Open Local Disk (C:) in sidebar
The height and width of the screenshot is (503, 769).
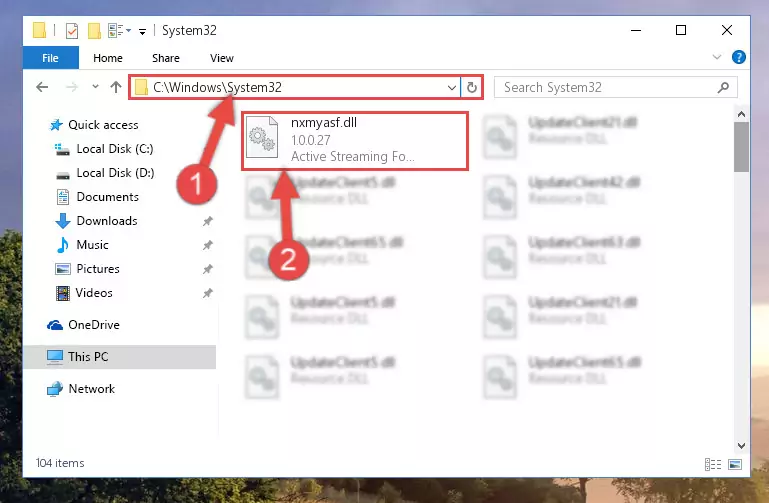115,149
